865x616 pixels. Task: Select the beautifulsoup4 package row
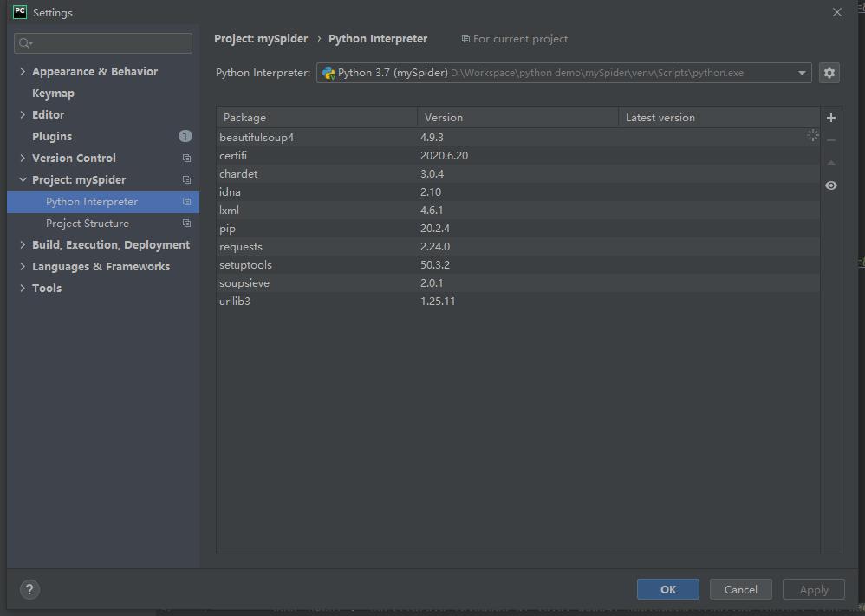[257, 138]
